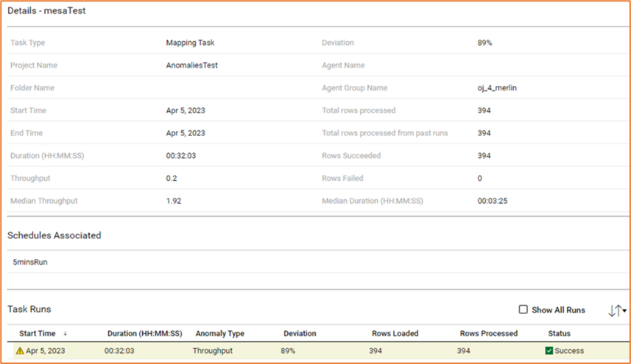This screenshot has width=631, height=364.
Task: Click the Throughput anomaly type cell
Action: (213, 351)
